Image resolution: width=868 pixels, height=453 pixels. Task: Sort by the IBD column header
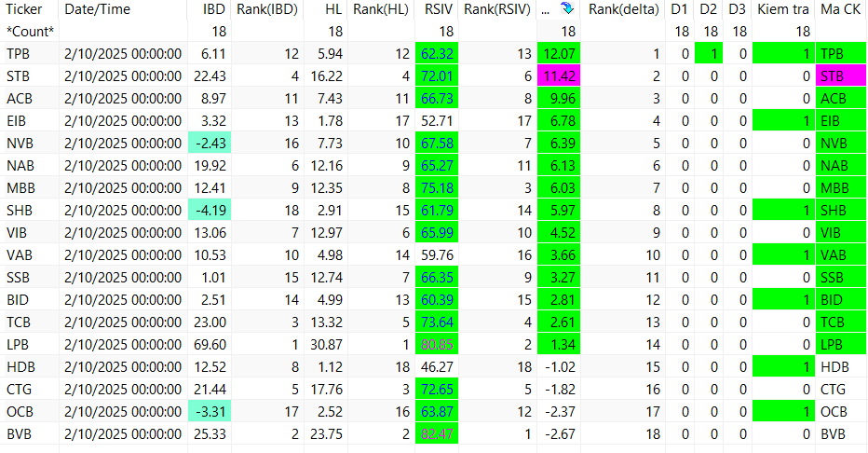pyautogui.click(x=214, y=9)
